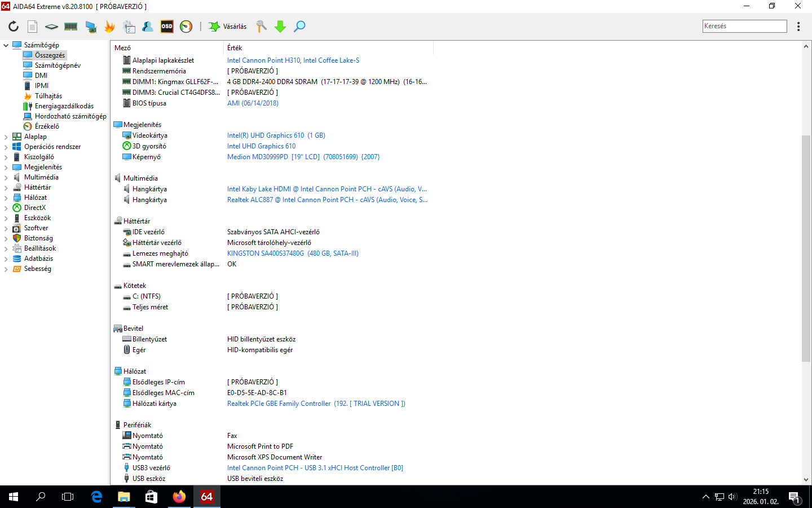Launch Firefox from the taskbar
Viewport: 812px width, 508px height.
click(x=179, y=497)
